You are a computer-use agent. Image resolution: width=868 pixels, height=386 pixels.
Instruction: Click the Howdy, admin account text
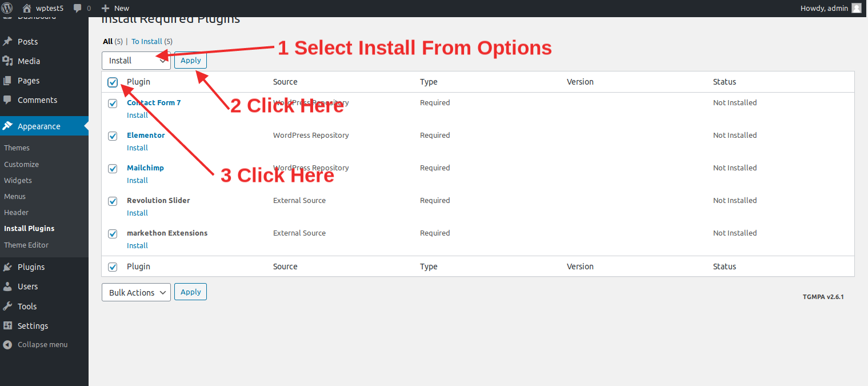pyautogui.click(x=824, y=8)
